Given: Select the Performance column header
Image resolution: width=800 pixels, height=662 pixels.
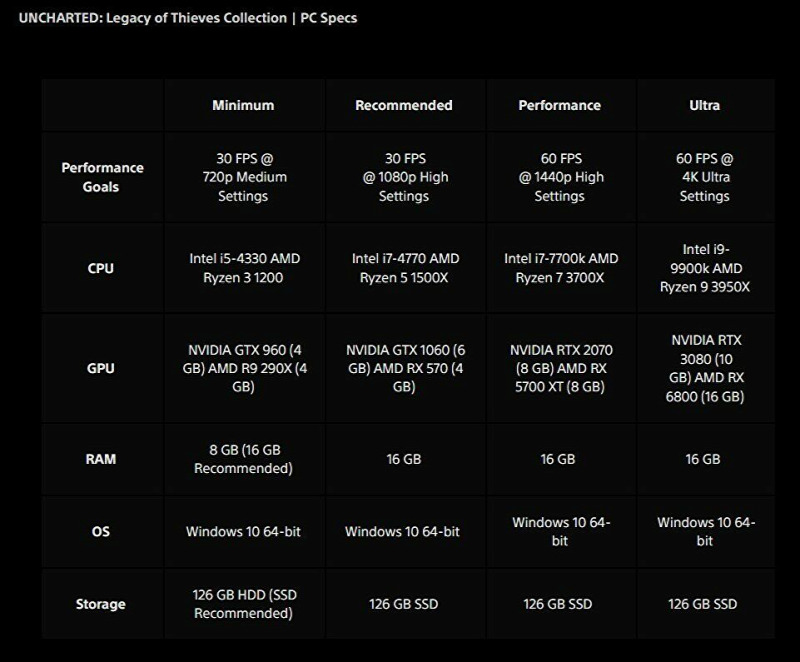Looking at the screenshot, I should (x=559, y=105).
